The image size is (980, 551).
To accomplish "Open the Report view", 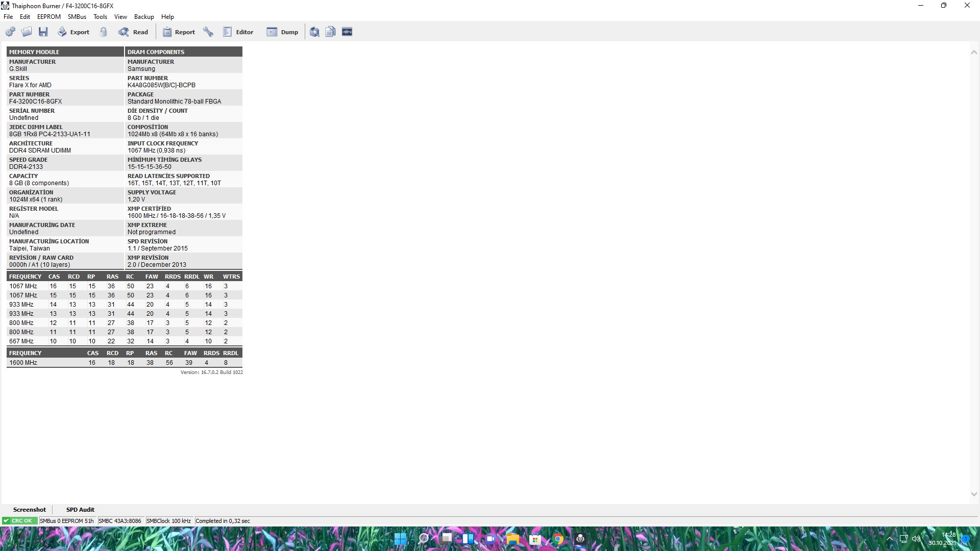I will (179, 32).
